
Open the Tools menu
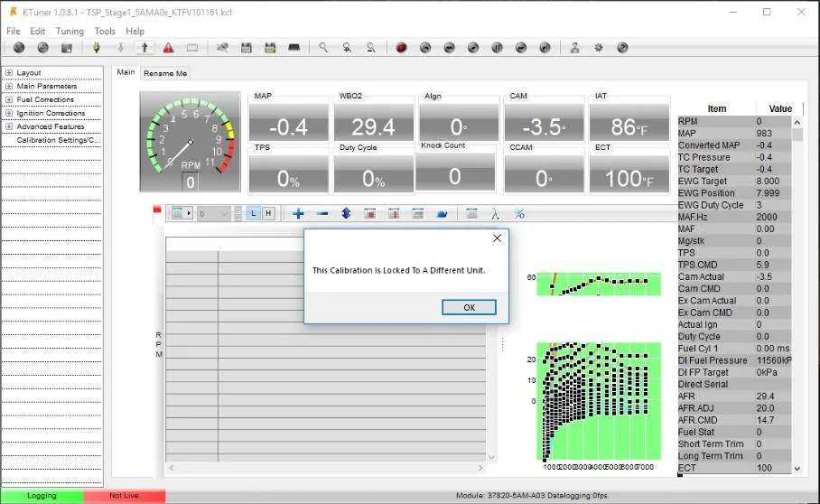pyautogui.click(x=105, y=31)
